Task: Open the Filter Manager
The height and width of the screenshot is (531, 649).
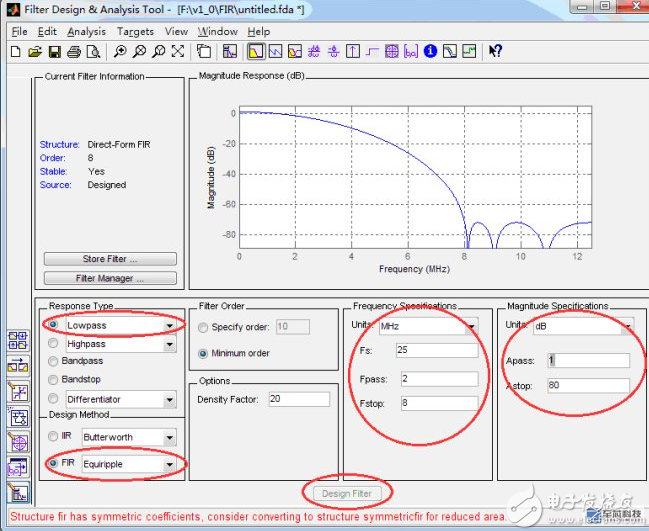Action: coord(110,278)
